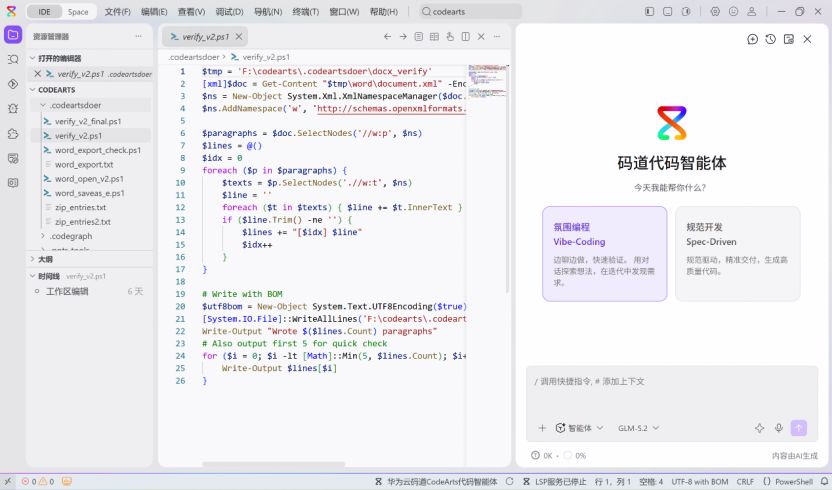The image size is (832, 490).
Task: Open feedback smiley icon in title bar
Action: click(733, 11)
